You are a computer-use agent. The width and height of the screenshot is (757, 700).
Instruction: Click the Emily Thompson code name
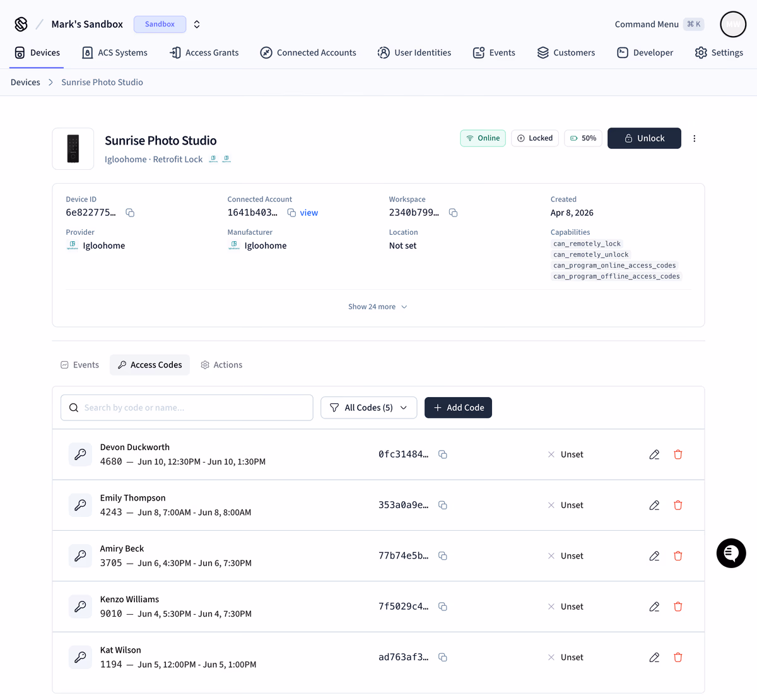click(x=132, y=498)
